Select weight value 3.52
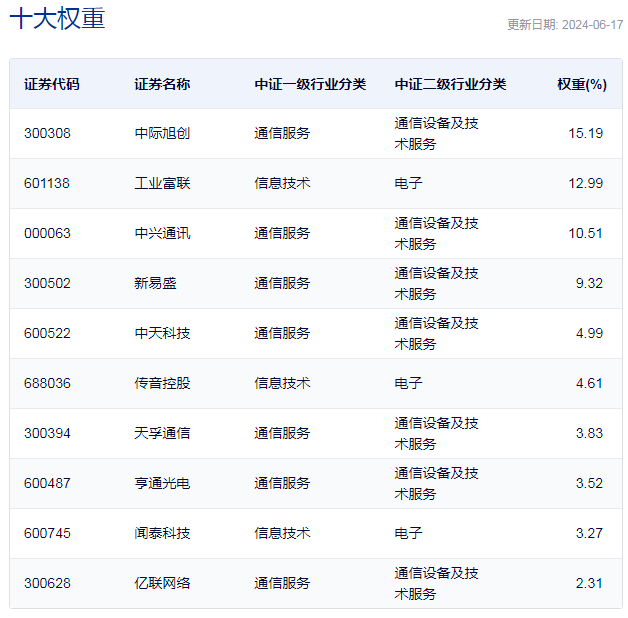The image size is (628, 618). tap(589, 483)
